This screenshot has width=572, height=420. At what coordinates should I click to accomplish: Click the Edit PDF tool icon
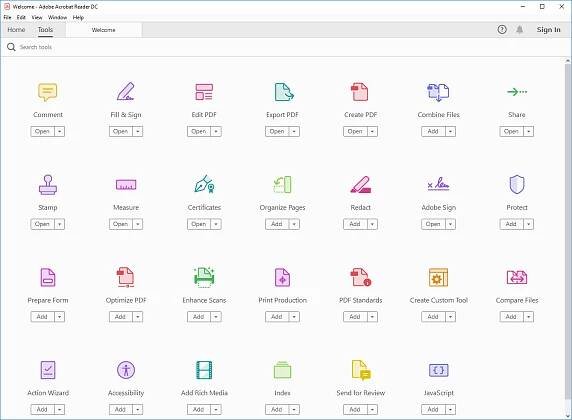point(204,92)
